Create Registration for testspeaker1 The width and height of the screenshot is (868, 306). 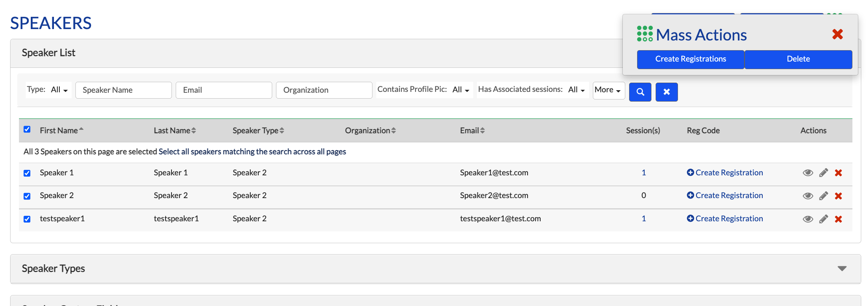pyautogui.click(x=725, y=219)
